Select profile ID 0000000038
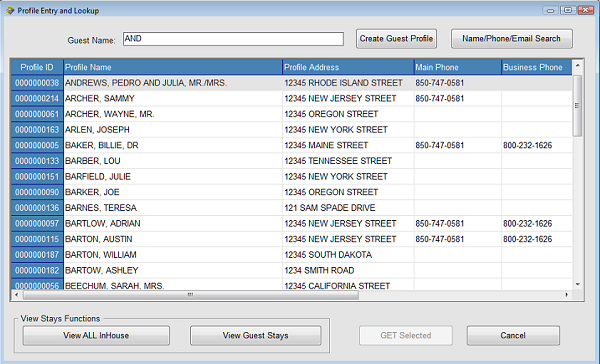600x364 pixels. click(37, 83)
